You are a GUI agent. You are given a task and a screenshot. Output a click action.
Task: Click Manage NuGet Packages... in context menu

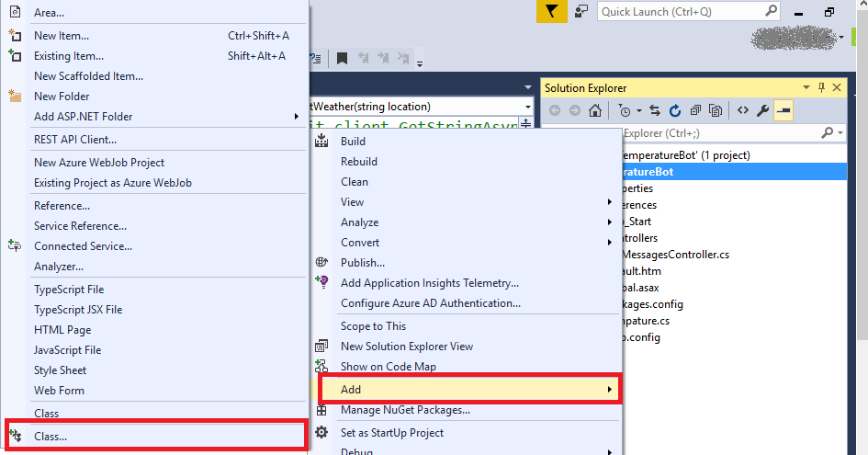(405, 410)
